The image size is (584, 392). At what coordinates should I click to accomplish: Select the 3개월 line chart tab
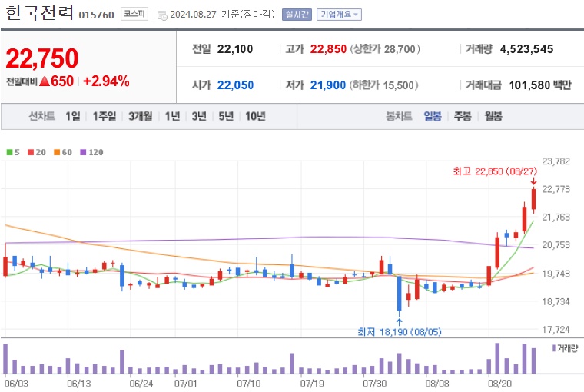[141, 116]
